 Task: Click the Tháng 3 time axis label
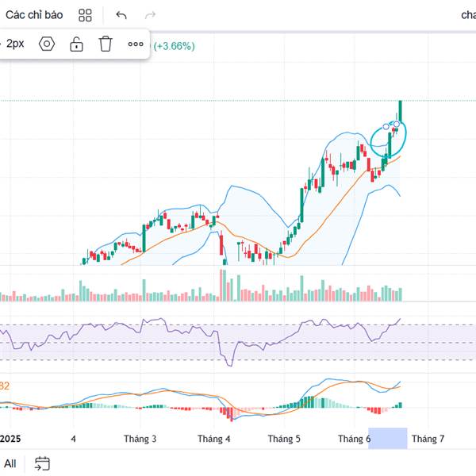(x=140, y=439)
